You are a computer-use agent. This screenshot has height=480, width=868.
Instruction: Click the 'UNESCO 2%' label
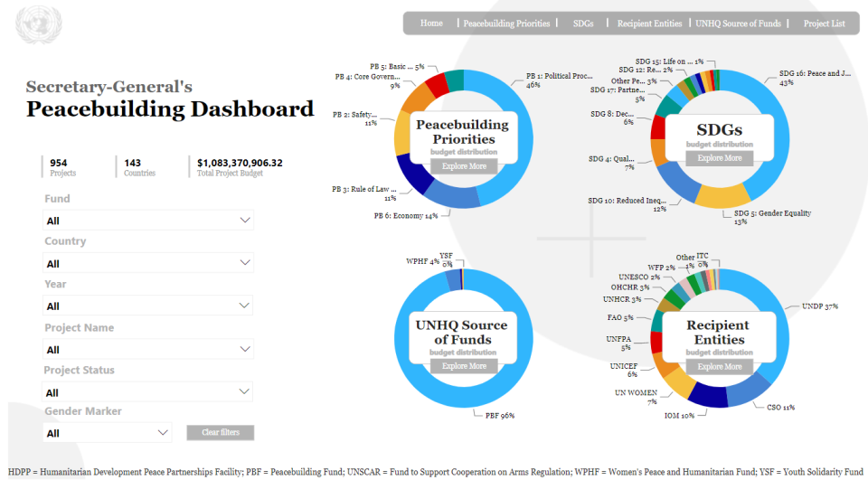(639, 277)
